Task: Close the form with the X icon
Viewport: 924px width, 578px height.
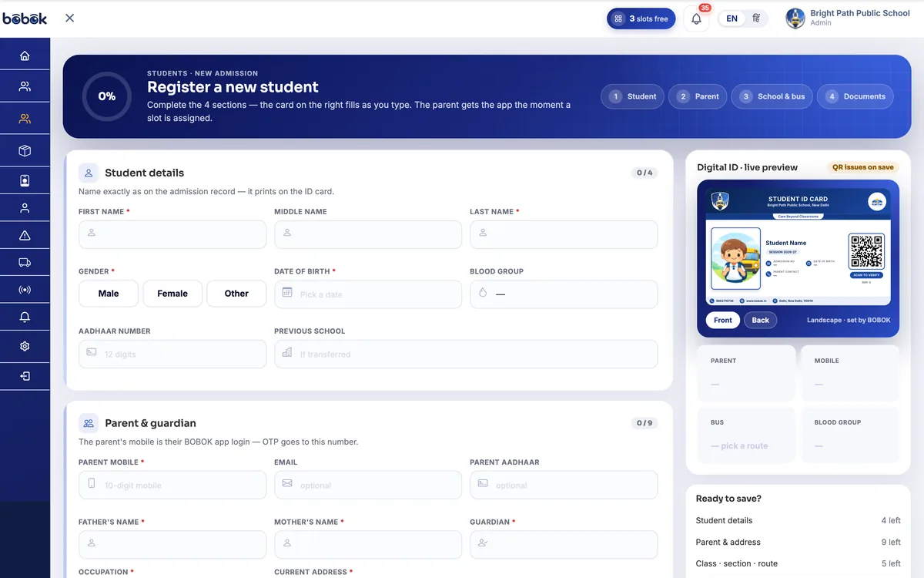Action: click(69, 18)
